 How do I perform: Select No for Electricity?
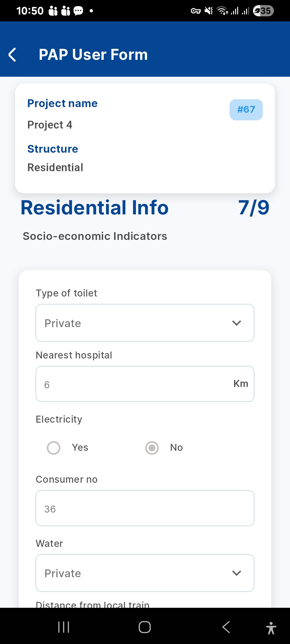coord(152,448)
